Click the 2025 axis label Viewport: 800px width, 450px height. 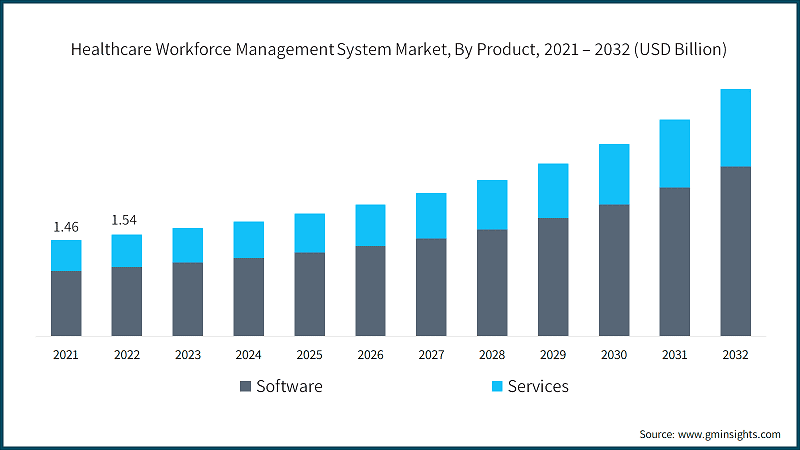309,355
